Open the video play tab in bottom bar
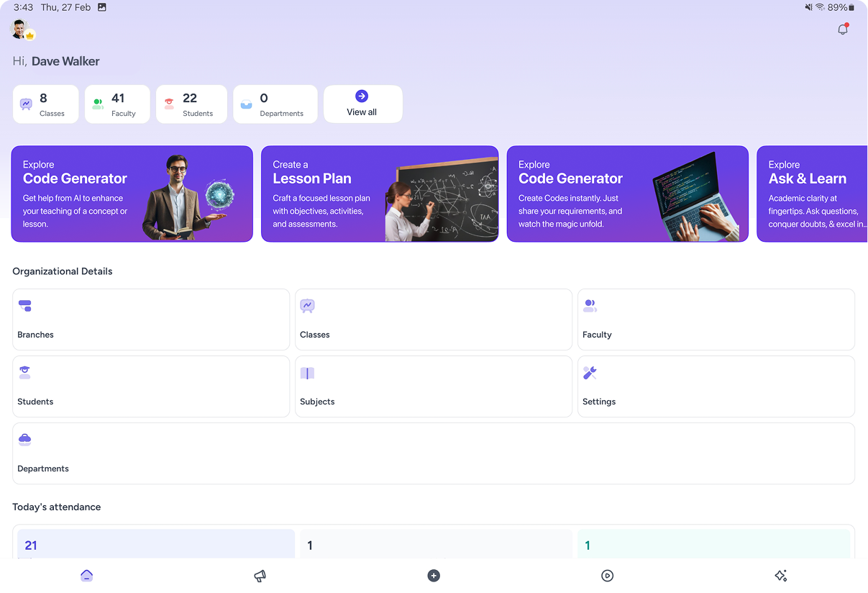This screenshot has height=593, width=868. point(607,576)
